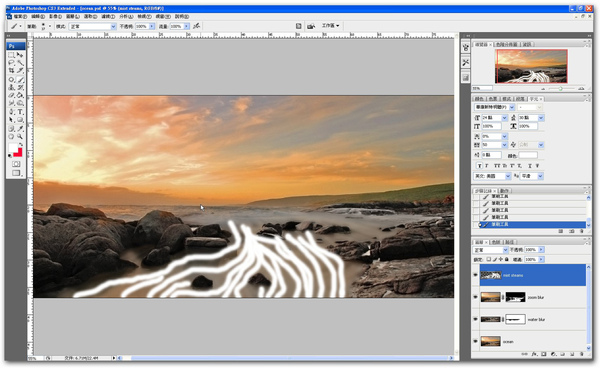Viewport: 600px width, 368px height.
Task: Swap foreground and background colors arrow
Action: pos(21,145)
